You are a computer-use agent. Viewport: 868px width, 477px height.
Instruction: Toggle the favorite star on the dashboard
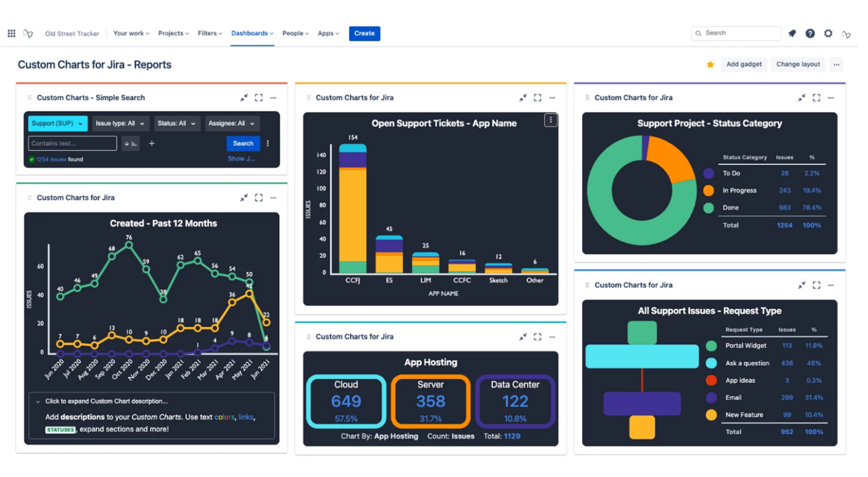coord(710,64)
